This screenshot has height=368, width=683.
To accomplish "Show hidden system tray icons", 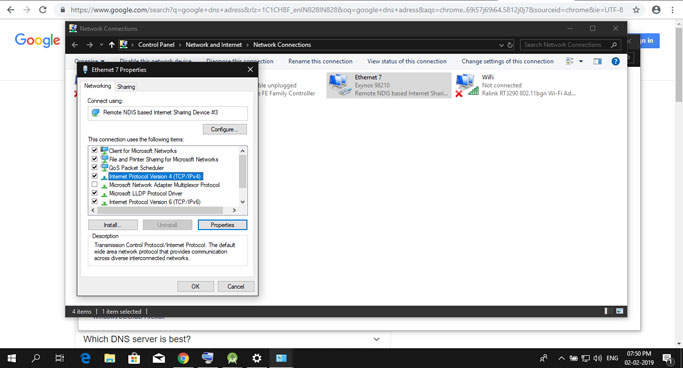I will tap(561, 358).
